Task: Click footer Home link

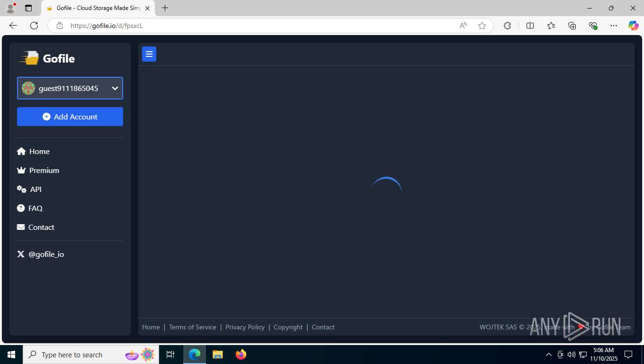Action: [x=151, y=327]
